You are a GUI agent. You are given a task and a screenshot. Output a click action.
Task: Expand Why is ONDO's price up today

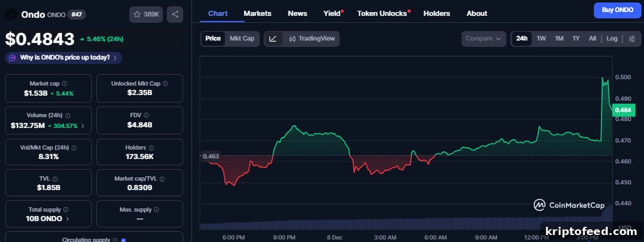click(63, 58)
